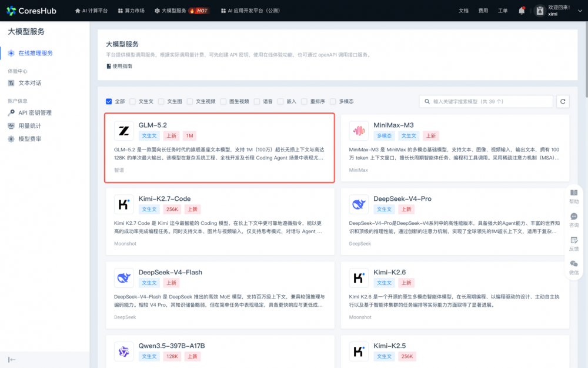Click the DeepSeek-V4-Pro whale logo
The width and height of the screenshot is (588, 368).
(359, 204)
